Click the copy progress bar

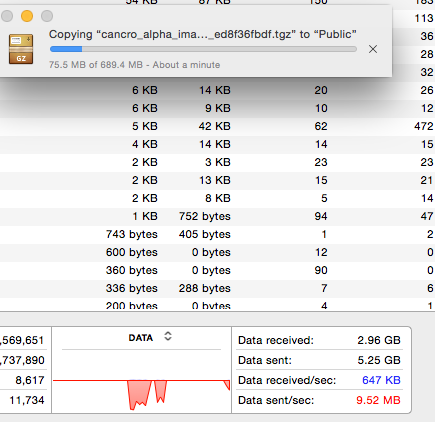[203, 49]
